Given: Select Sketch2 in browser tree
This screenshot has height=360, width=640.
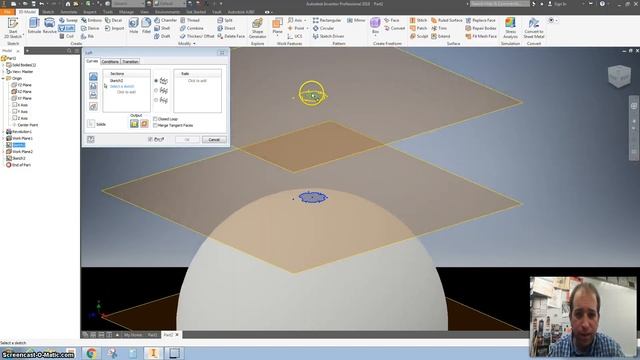Looking at the screenshot, I should (16, 158).
